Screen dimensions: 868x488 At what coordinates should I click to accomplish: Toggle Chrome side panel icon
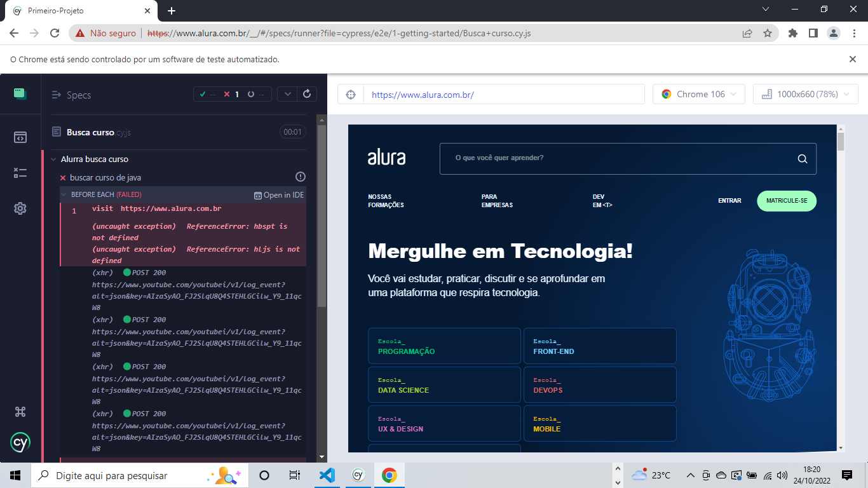(813, 33)
